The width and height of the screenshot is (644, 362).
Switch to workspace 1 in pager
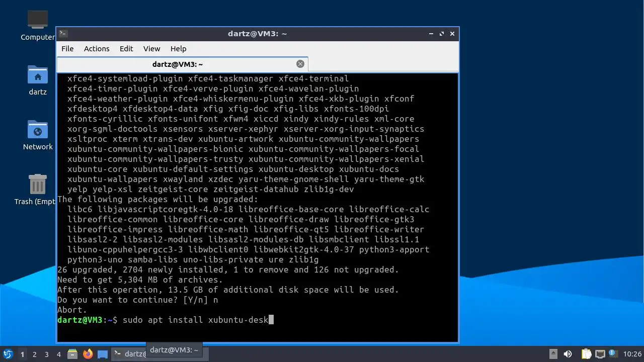[22, 354]
